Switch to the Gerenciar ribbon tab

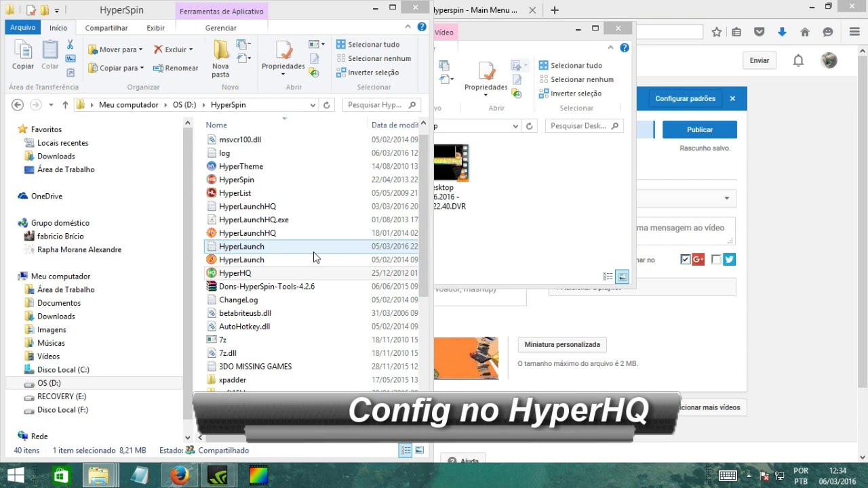click(221, 28)
